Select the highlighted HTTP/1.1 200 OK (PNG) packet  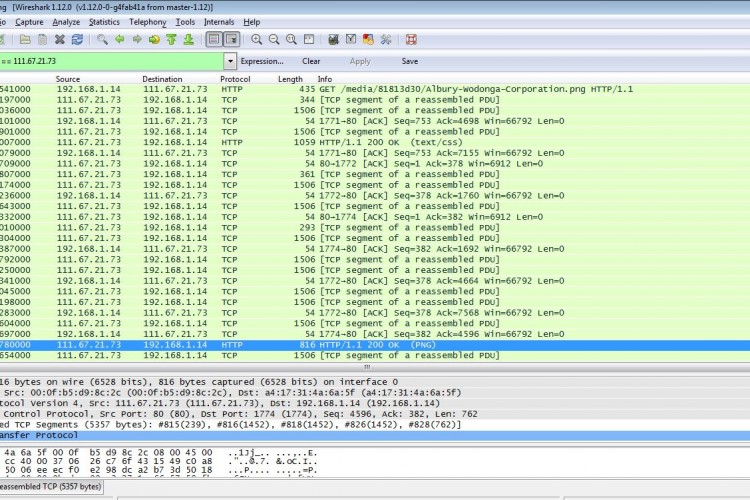(x=375, y=344)
